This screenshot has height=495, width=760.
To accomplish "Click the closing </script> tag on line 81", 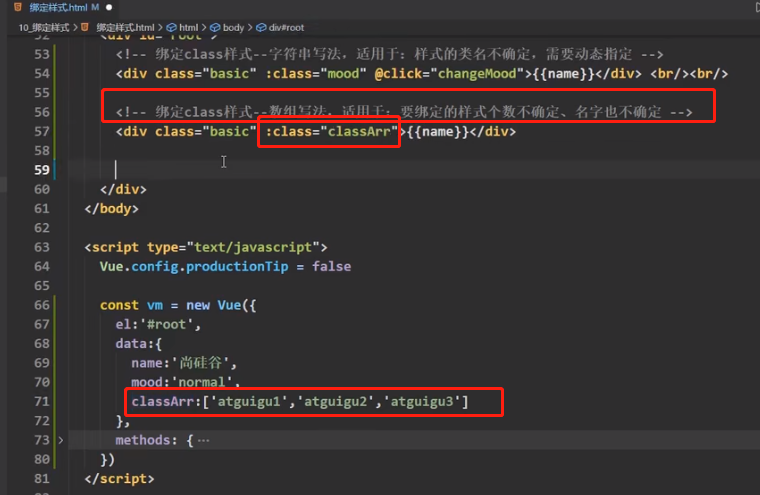I will 119,479.
